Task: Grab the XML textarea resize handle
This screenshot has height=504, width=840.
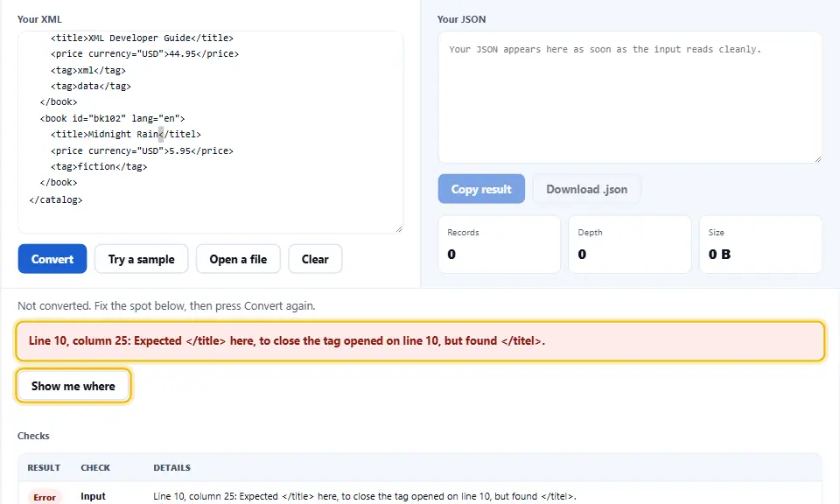Action: [399, 228]
